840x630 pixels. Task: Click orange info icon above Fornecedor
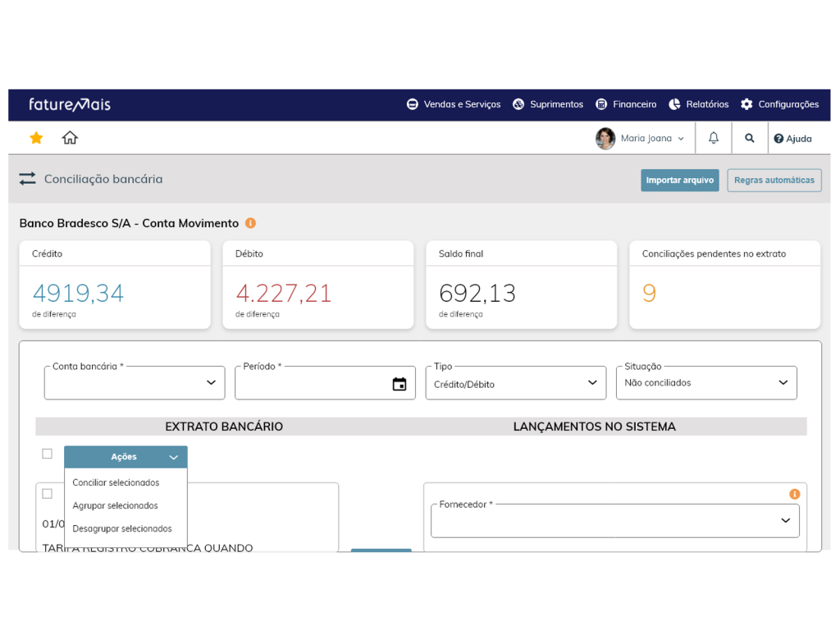[x=794, y=494]
